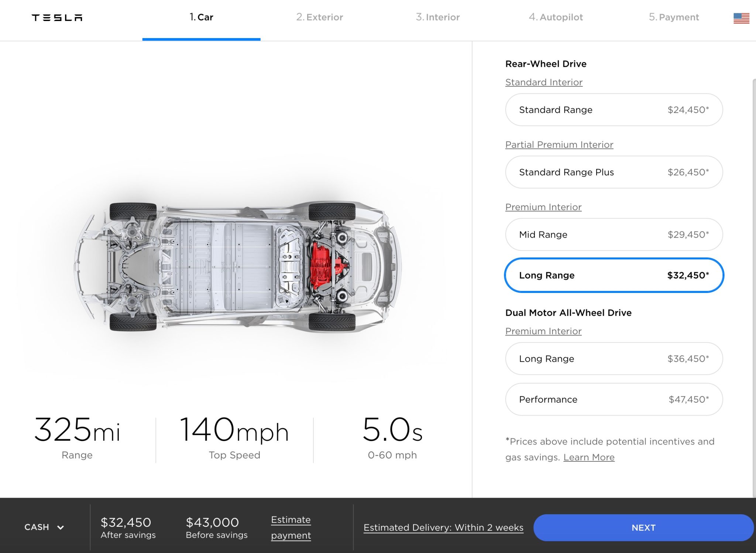
Task: Click the Model 3 chassis image
Action: point(238,266)
